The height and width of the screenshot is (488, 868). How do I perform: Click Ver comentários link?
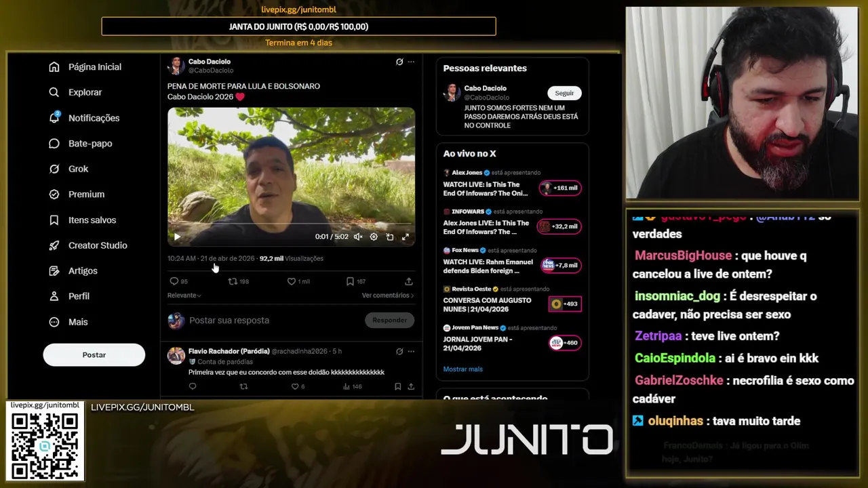[388, 296]
